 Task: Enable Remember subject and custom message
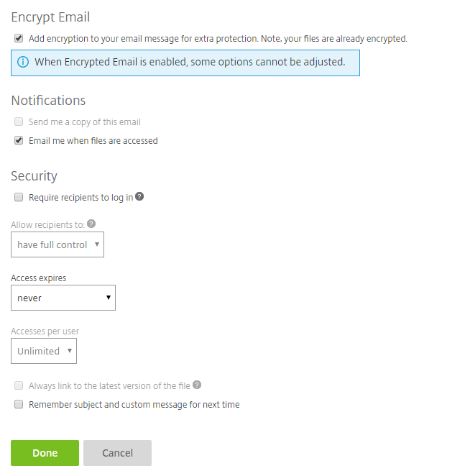coord(19,404)
